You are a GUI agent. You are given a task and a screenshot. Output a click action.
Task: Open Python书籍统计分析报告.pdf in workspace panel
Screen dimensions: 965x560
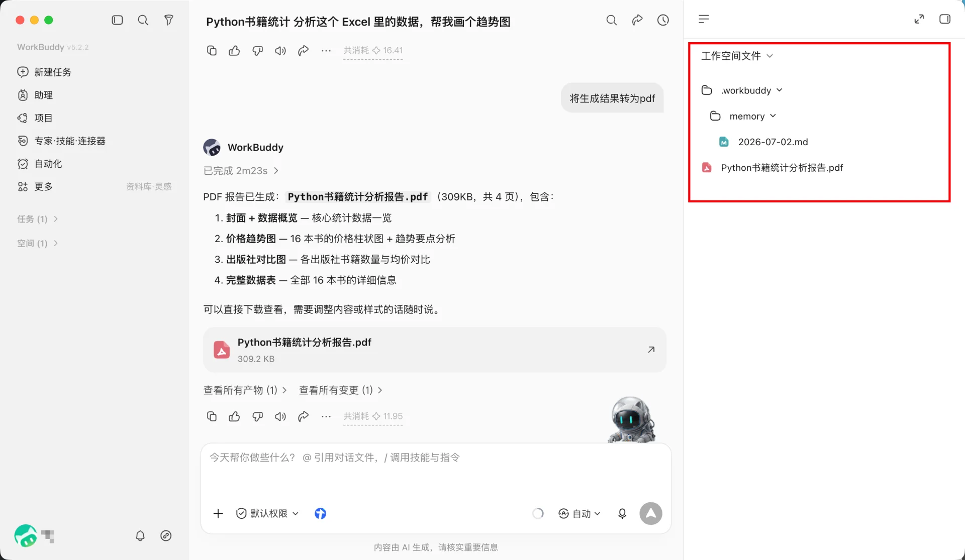(x=773, y=168)
